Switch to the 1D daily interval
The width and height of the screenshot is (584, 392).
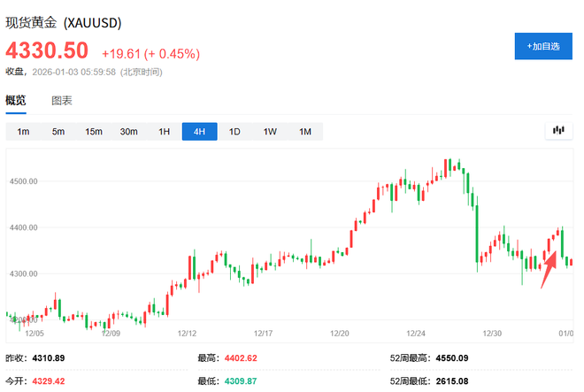coord(234,132)
